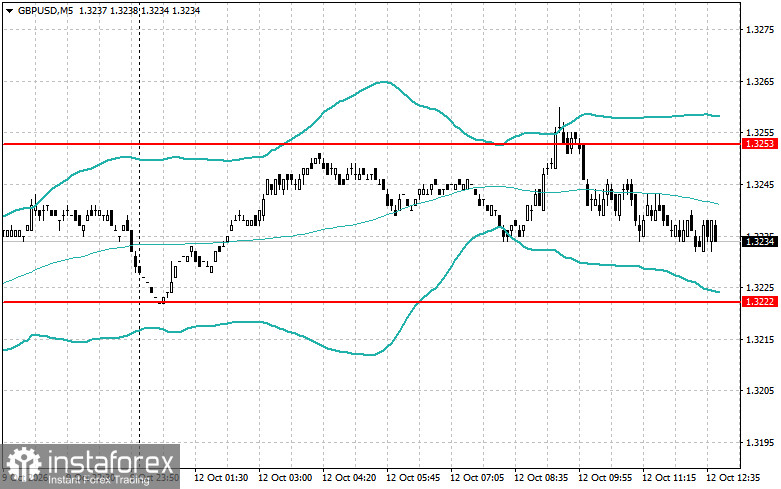Click the red 1.3253 price label
Screen dimensions: 781x489
[760, 144]
